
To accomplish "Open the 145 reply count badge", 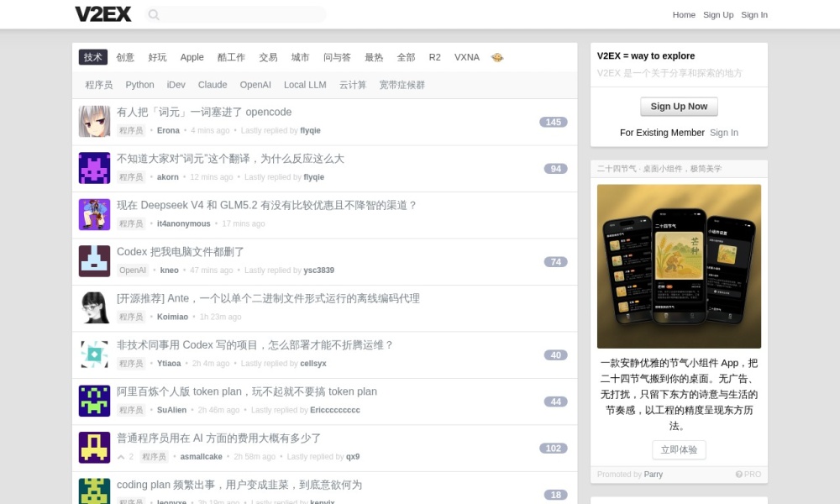I will click(553, 122).
